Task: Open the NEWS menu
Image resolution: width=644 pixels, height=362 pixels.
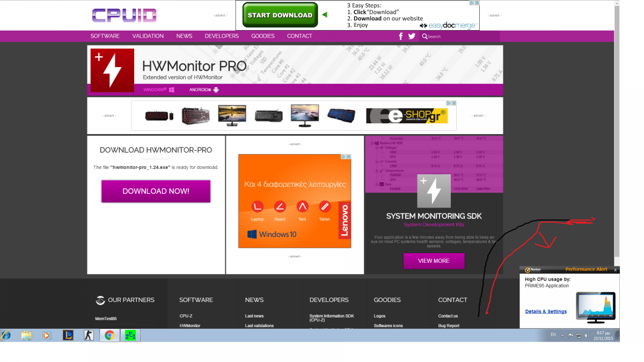Action: (184, 36)
